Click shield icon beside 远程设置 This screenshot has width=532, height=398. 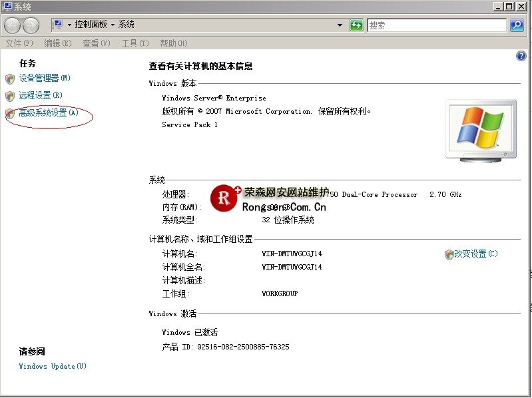click(10, 96)
